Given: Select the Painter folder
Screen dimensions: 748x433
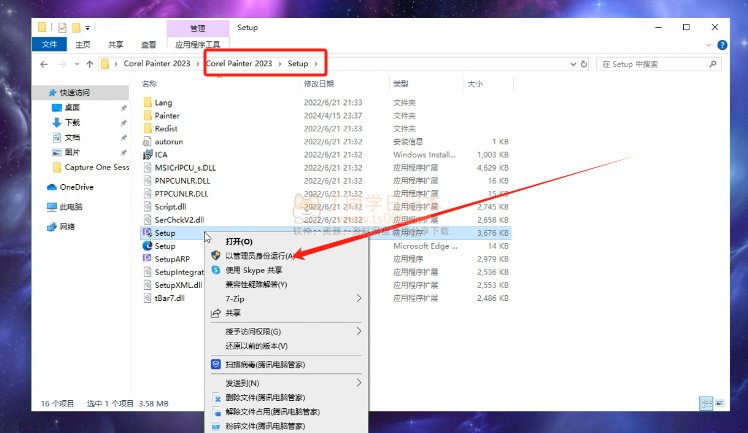Looking at the screenshot, I should point(167,115).
